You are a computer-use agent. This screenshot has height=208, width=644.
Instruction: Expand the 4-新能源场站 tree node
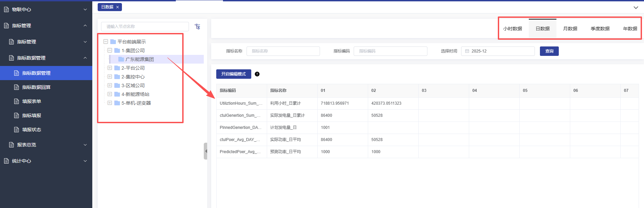click(109, 94)
